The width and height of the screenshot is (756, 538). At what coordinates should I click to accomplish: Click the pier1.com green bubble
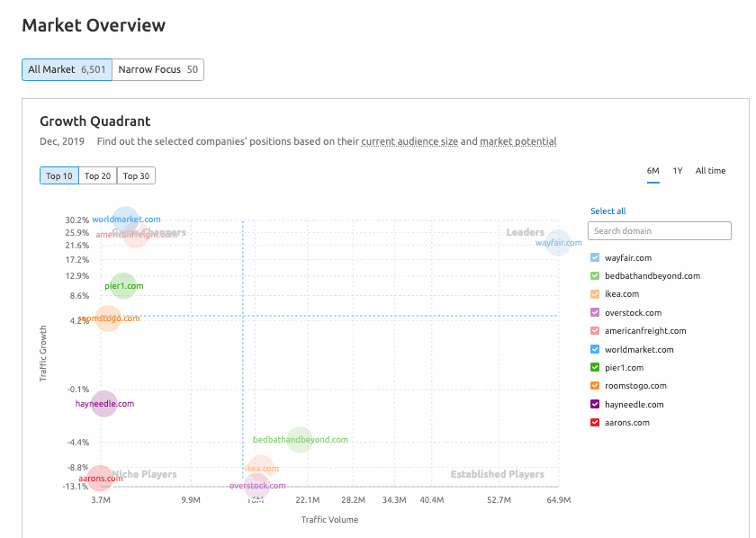pyautogui.click(x=123, y=286)
